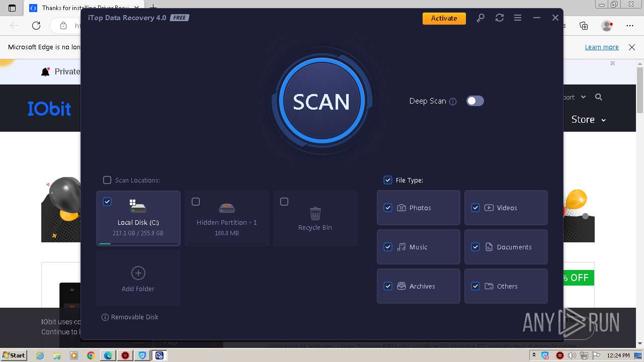Click the taskbar clock showing 12:24 PM
The width and height of the screenshot is (644, 362).
click(618, 355)
